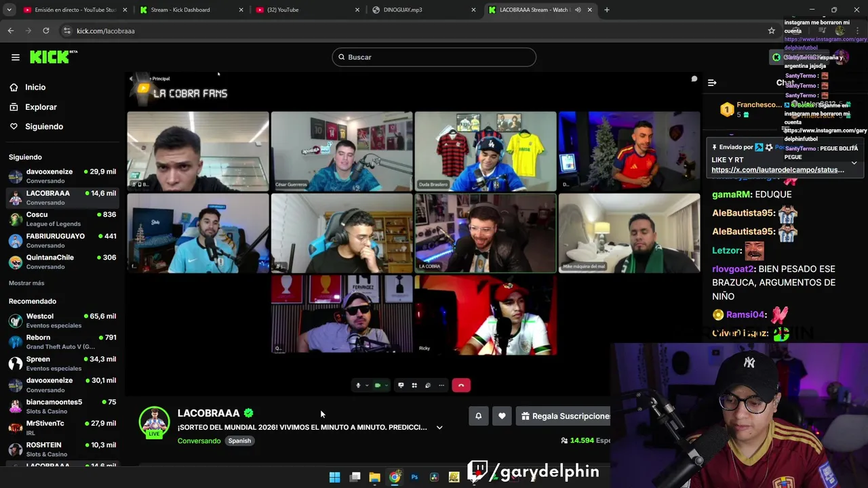Open Windows Start menu

334,477
